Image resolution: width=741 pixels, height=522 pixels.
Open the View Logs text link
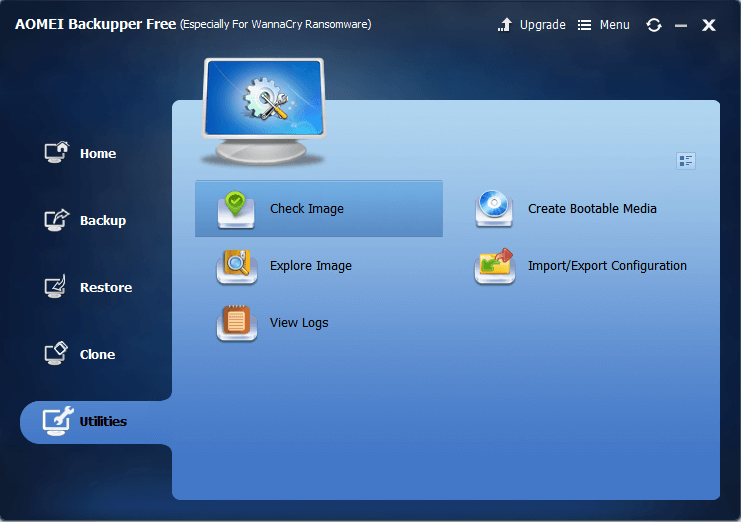pos(299,323)
